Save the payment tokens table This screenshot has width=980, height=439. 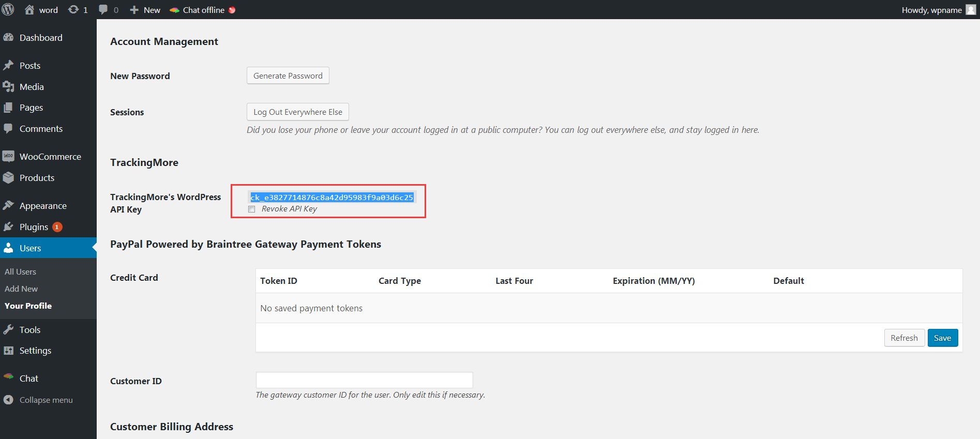click(942, 338)
